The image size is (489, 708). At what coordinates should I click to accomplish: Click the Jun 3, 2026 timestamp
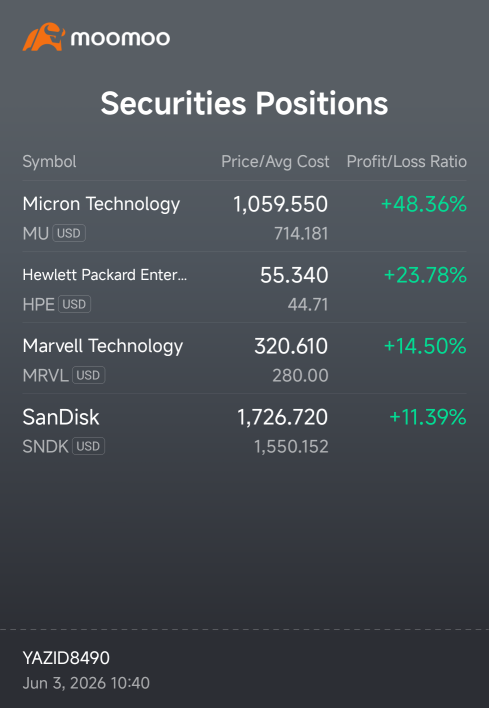86,683
